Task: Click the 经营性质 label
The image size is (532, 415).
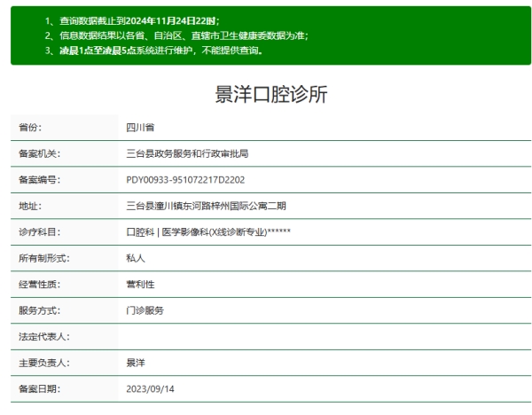Action: [39, 285]
